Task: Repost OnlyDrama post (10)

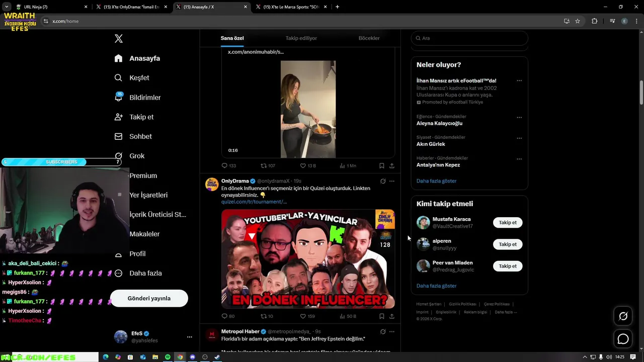Action: click(267, 316)
